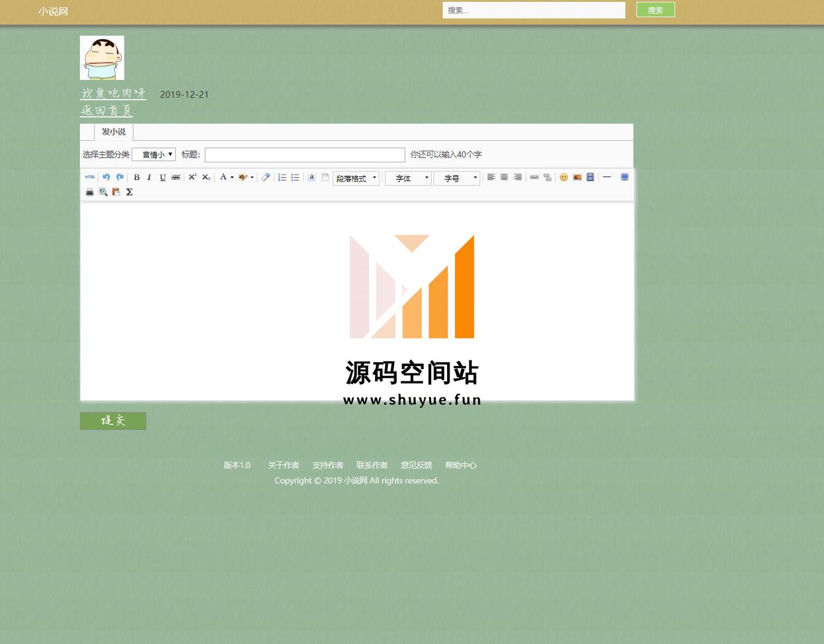
Task: Insert an image
Action: 577,177
